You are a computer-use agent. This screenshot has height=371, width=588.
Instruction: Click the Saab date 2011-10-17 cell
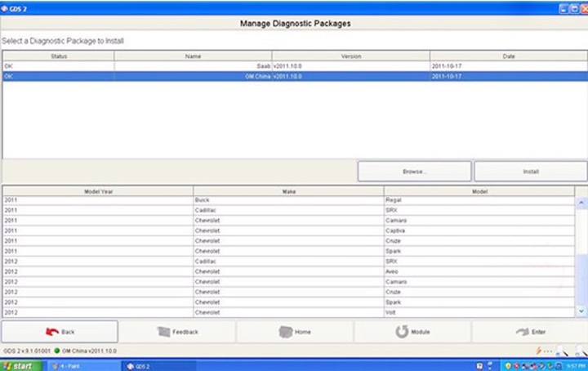pos(509,66)
